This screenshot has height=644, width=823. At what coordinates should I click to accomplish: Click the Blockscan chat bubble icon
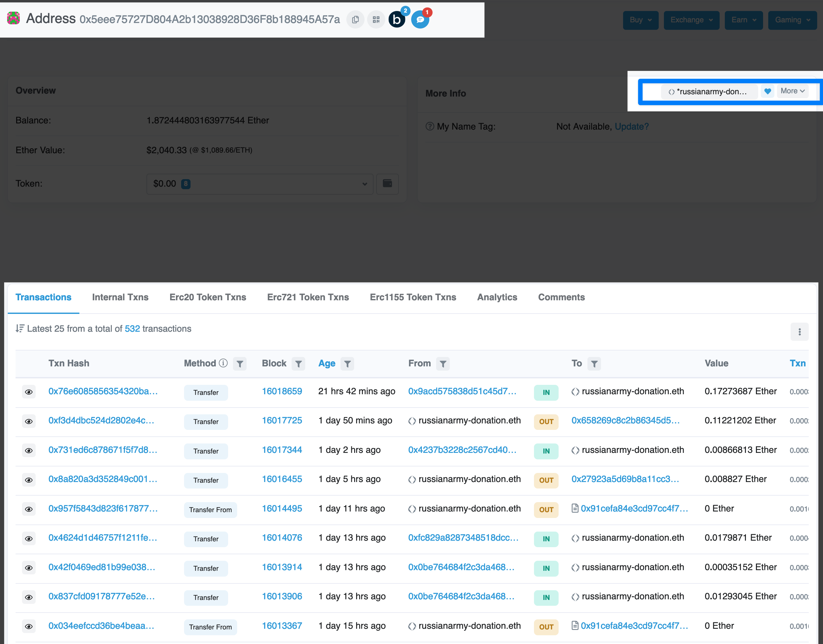(x=420, y=20)
